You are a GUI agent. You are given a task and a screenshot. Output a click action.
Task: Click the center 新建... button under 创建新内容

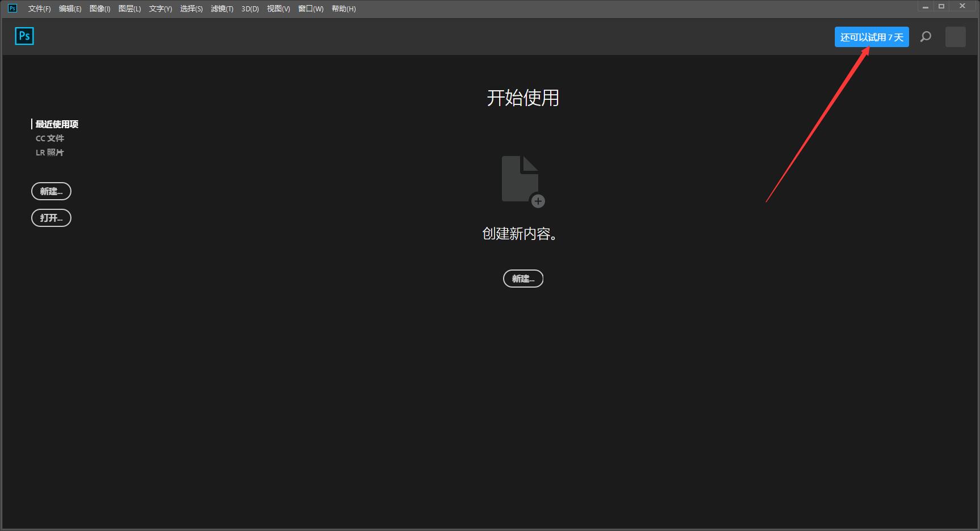coord(522,279)
